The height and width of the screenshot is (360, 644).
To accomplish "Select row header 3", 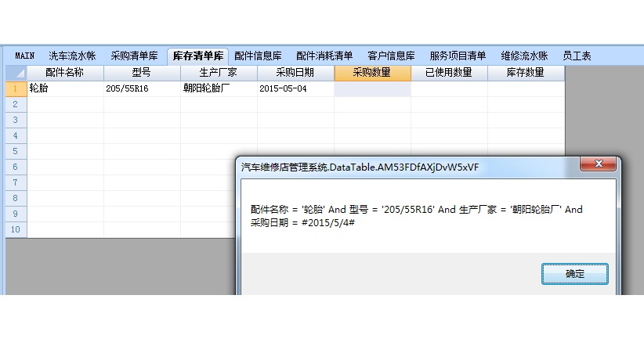I will pos(16,120).
